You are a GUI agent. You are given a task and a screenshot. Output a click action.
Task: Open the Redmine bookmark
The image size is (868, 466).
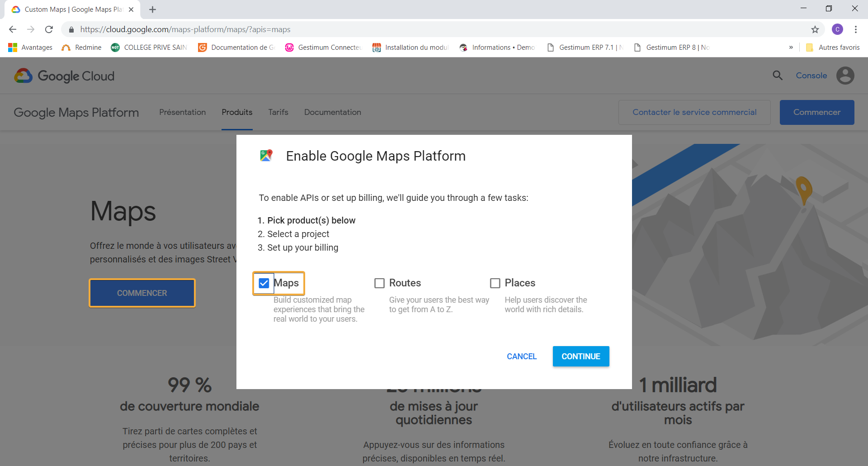click(x=82, y=48)
